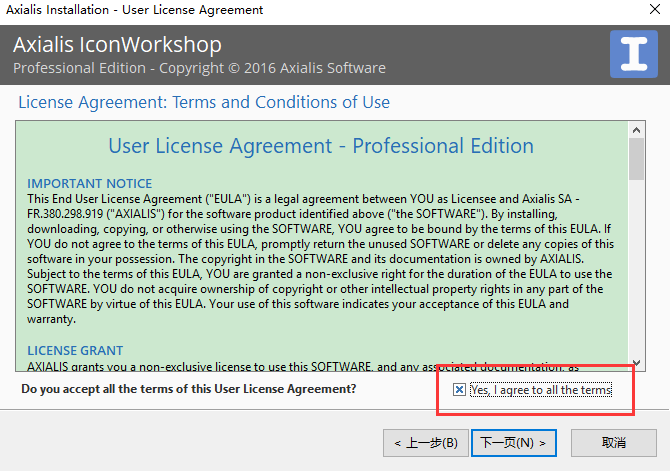
Task: Click the "License Agreement: Terms and Conditions of Use" heading
Action: click(x=204, y=103)
